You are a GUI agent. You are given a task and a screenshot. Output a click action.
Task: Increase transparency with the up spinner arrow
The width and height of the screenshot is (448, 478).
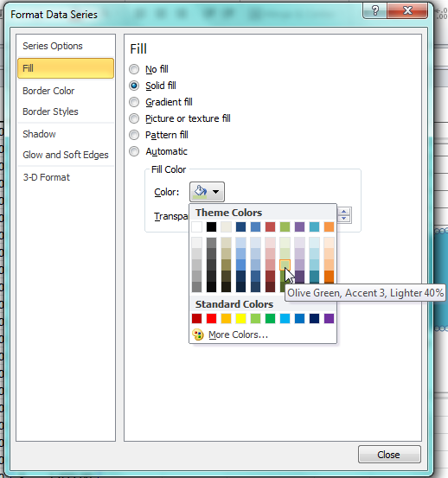coord(344,212)
